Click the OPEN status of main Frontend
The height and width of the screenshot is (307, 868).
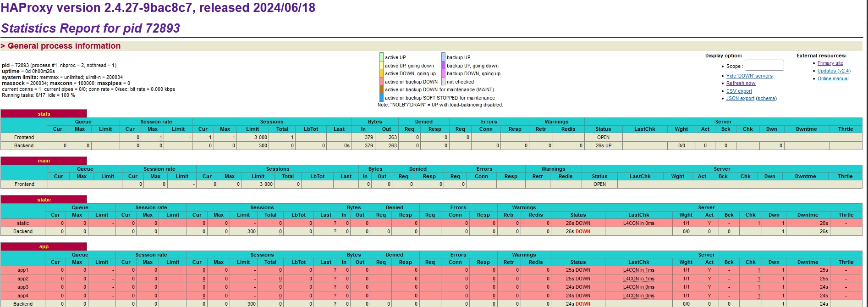(x=599, y=184)
